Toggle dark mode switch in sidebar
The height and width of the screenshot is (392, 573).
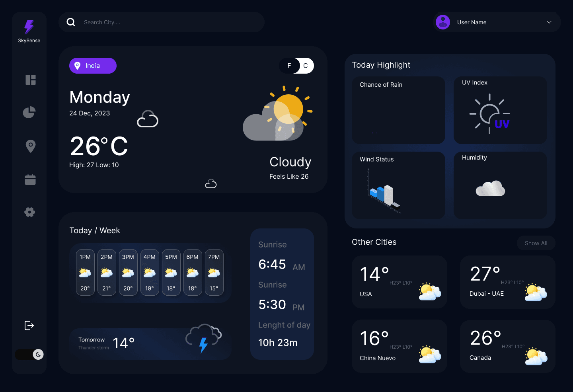(x=29, y=355)
